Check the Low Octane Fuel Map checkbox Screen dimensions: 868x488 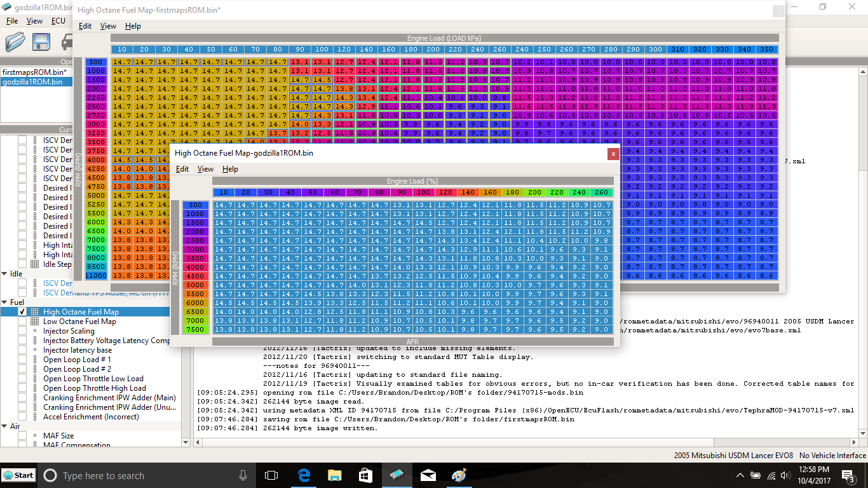click(x=22, y=322)
